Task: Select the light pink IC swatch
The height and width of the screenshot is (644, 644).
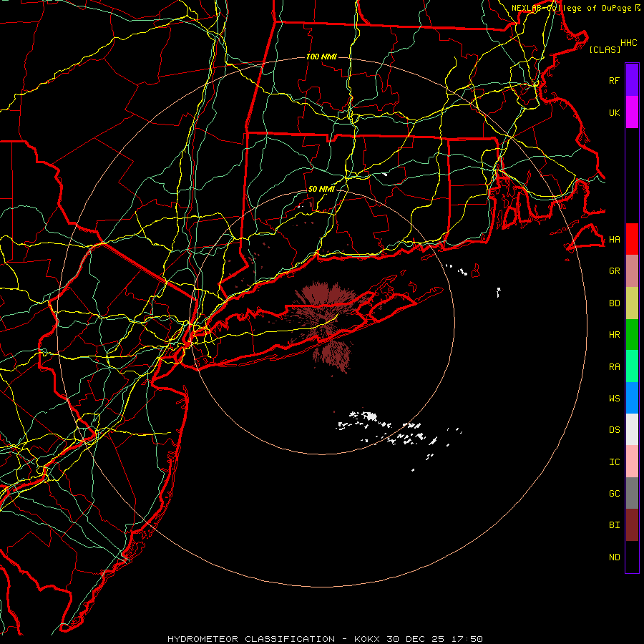Action: tap(632, 462)
